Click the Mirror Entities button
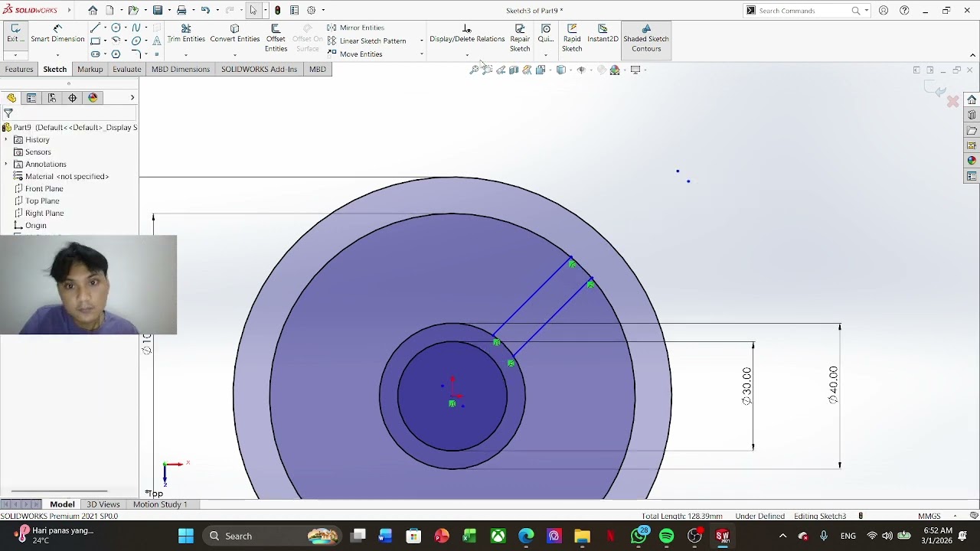This screenshot has width=980, height=551. click(x=356, y=28)
